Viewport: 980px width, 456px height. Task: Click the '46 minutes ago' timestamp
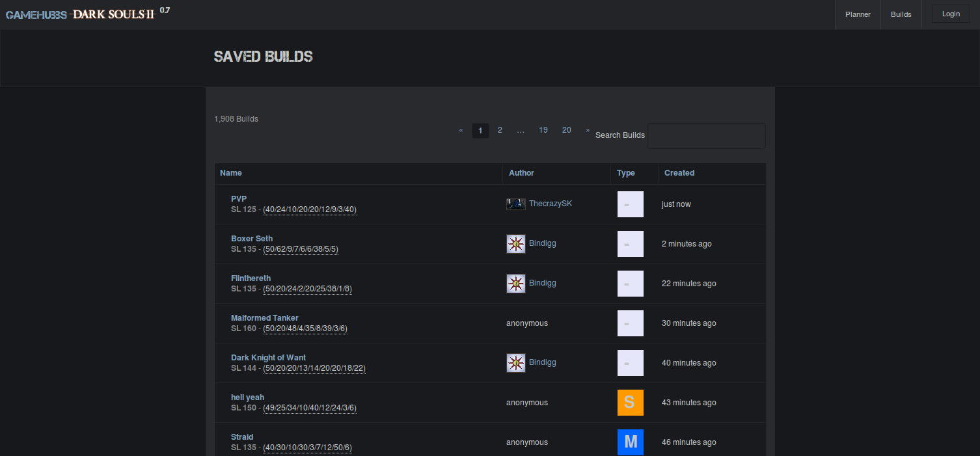coord(689,442)
